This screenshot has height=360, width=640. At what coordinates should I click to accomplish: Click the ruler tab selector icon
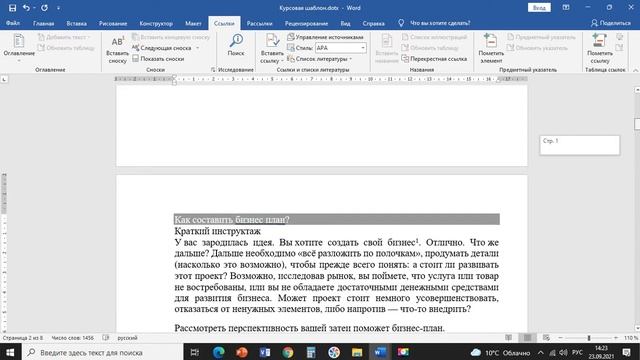tap(4, 79)
